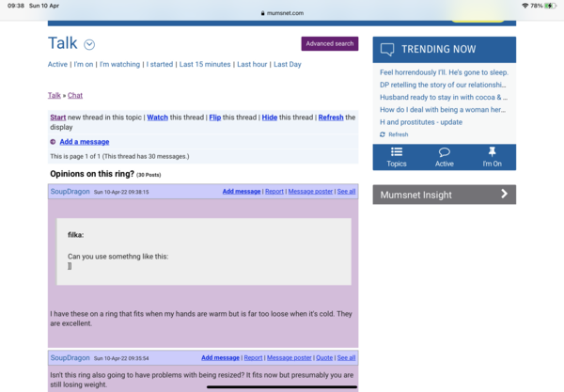
Task: Watch this thread link
Action: (x=158, y=118)
